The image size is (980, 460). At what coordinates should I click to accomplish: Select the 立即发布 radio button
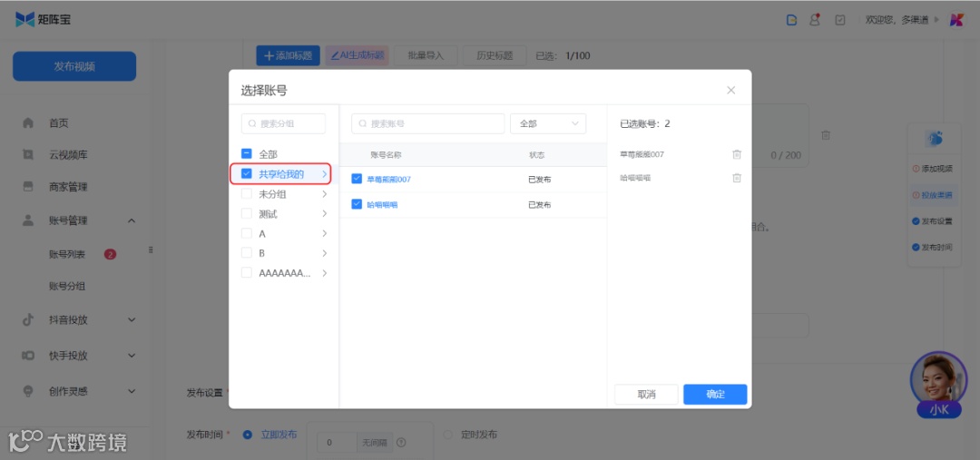click(x=248, y=435)
